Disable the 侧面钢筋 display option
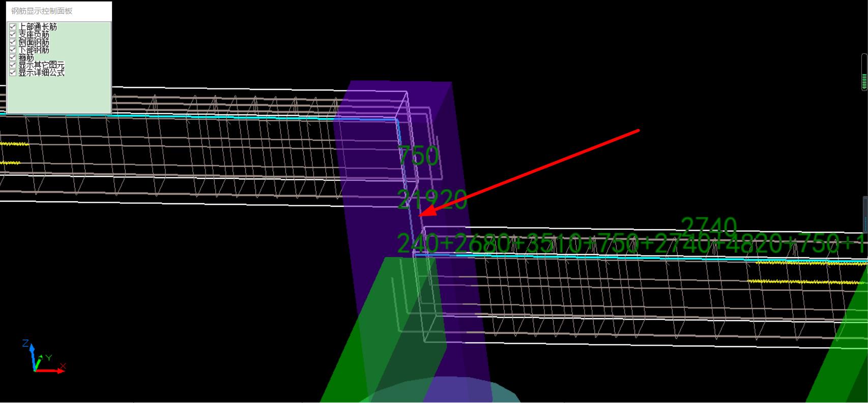868x403 pixels. coord(13,42)
